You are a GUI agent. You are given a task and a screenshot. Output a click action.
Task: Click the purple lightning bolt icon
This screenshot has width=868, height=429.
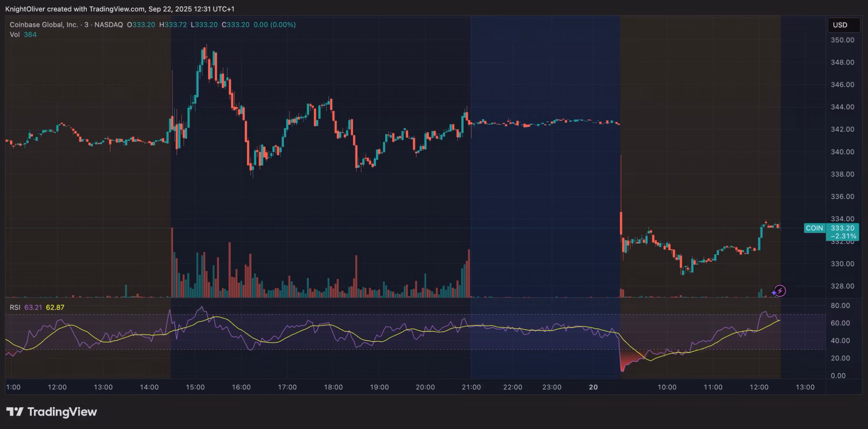pos(780,291)
